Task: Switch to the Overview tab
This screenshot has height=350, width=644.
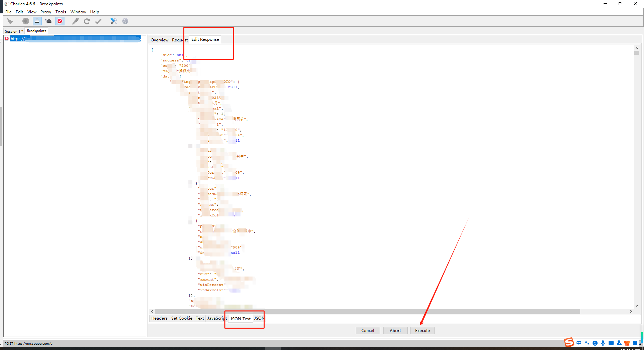Action: pos(159,40)
